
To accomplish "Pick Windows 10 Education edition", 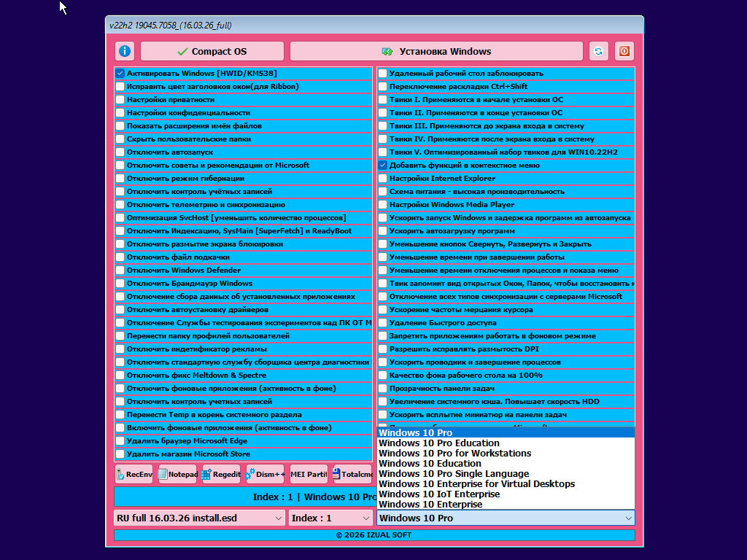I will (506, 463).
